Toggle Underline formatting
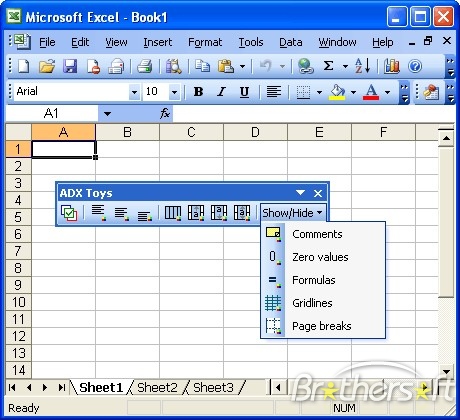 (x=244, y=92)
